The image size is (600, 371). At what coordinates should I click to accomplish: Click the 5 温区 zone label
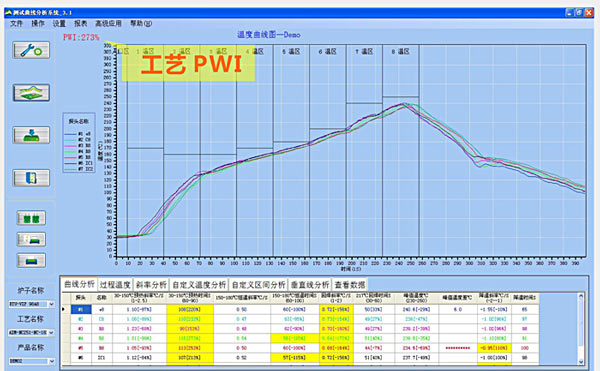coord(291,51)
